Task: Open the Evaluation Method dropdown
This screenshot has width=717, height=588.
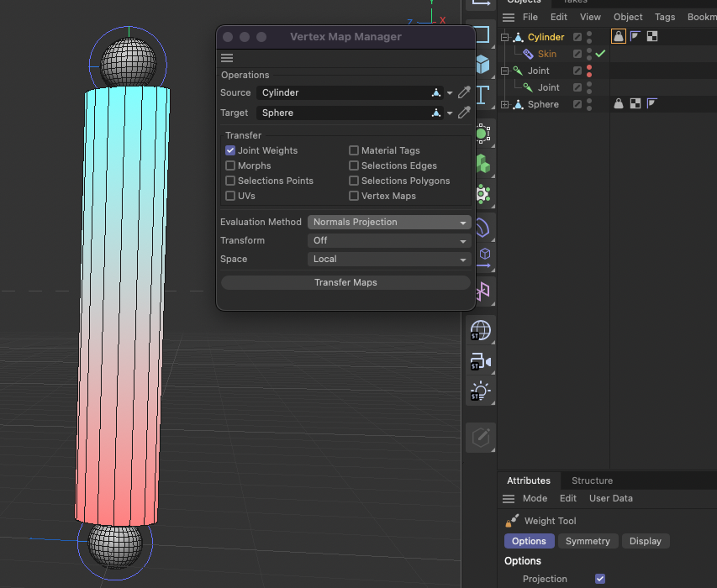Action: click(388, 222)
